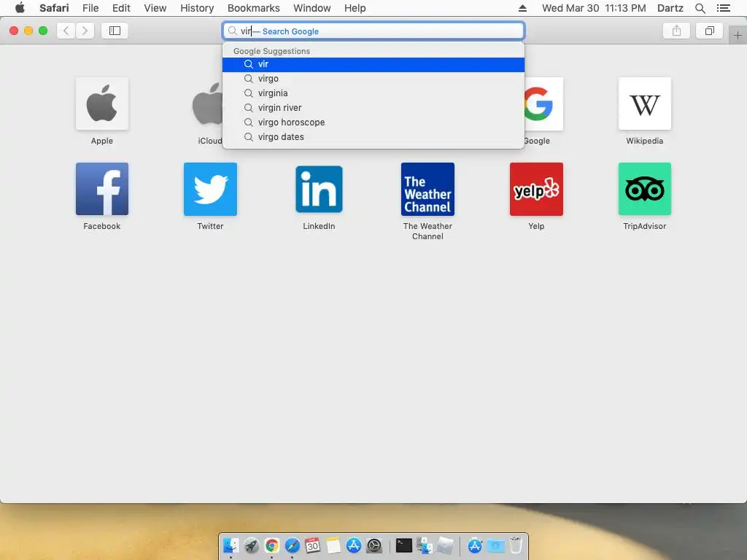Go back with the back arrow button
The image size is (747, 560).
pos(66,31)
